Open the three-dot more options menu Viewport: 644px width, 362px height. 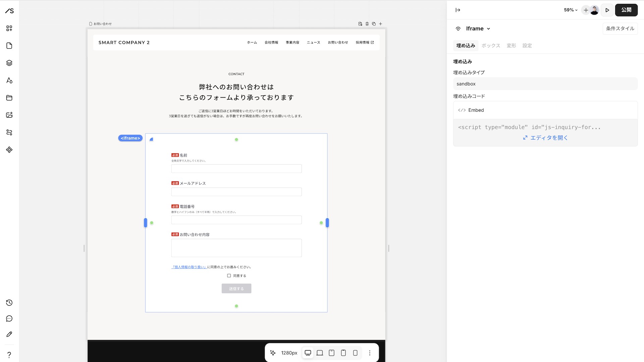click(x=370, y=353)
